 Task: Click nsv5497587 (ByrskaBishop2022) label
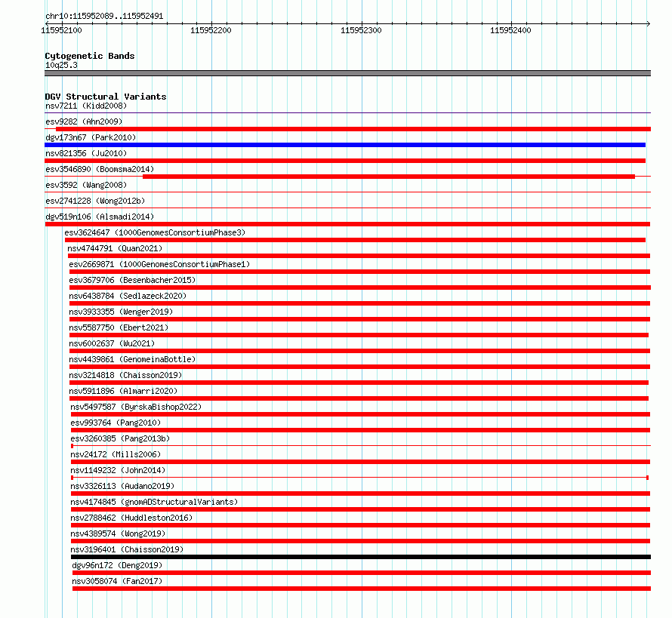tap(136, 407)
